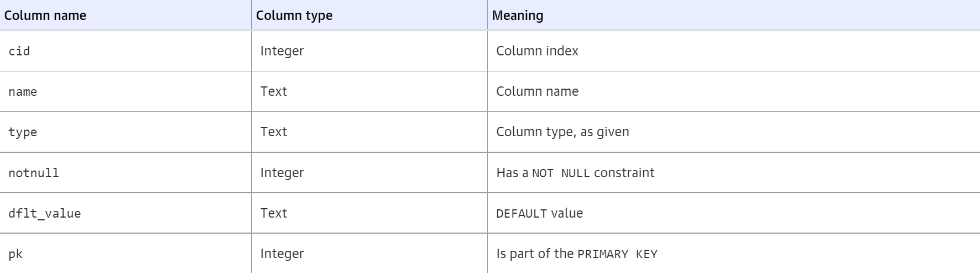Select the "notnull" column name cell
Viewport: 980px width, 273px height.
point(126,173)
